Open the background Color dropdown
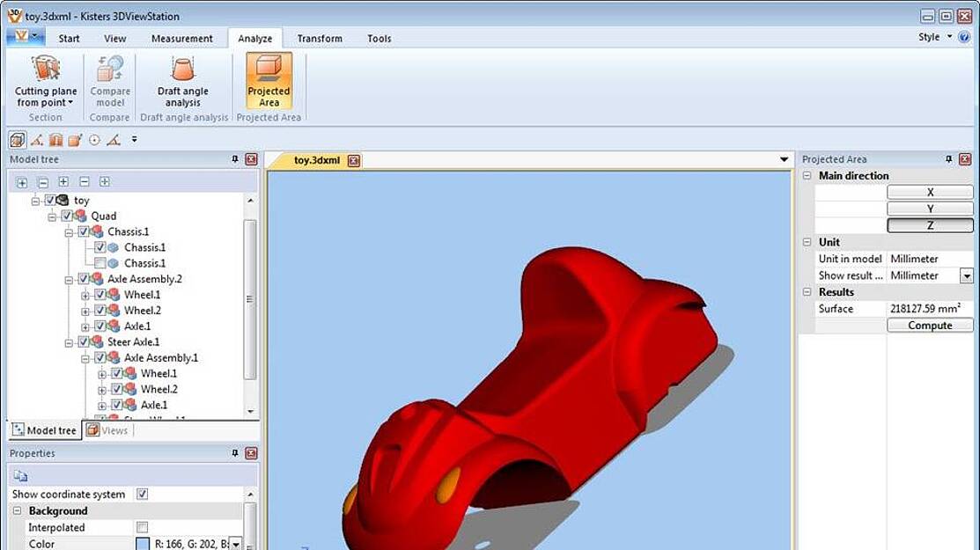Image resolution: width=980 pixels, height=550 pixels. (236, 545)
